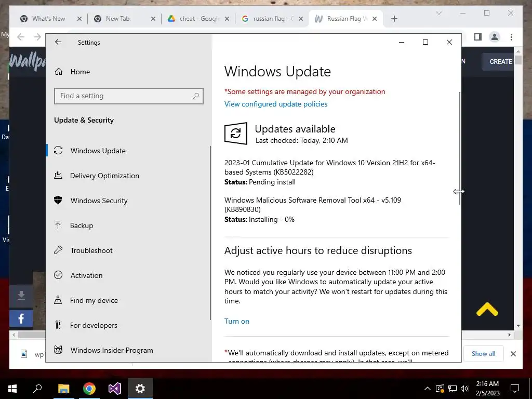Open the Activation page
Image resolution: width=532 pixels, height=399 pixels.
click(128, 275)
